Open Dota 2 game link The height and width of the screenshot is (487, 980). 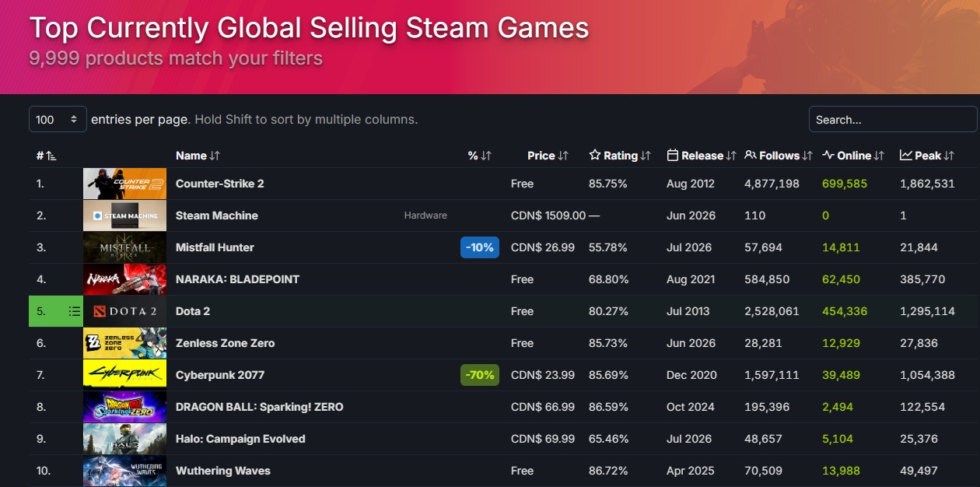point(193,311)
